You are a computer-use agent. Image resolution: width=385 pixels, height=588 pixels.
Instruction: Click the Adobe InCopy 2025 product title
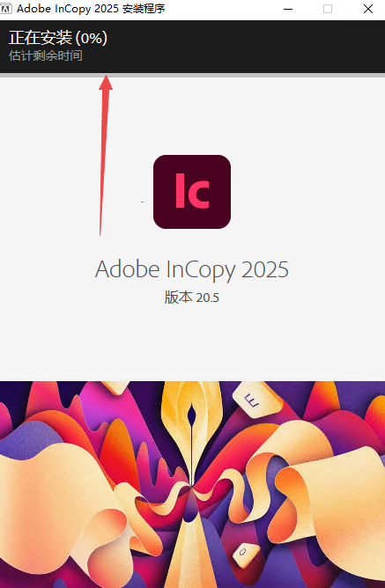192,269
